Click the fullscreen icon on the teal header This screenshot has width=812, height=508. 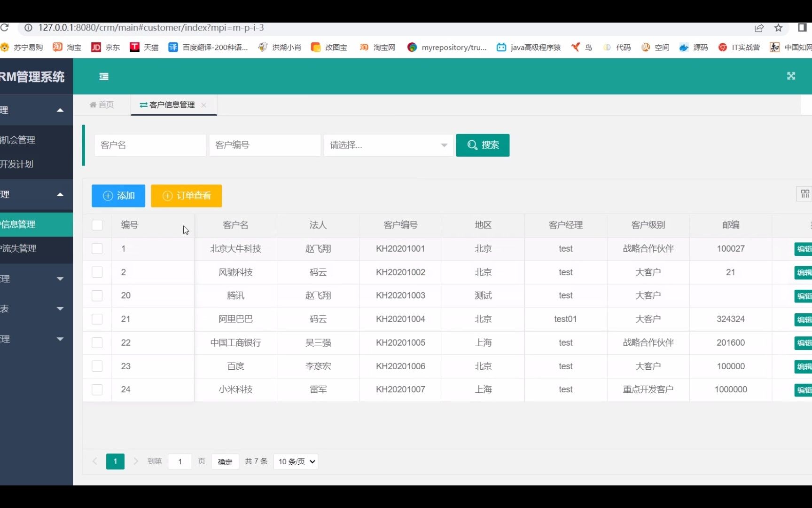tap(791, 76)
